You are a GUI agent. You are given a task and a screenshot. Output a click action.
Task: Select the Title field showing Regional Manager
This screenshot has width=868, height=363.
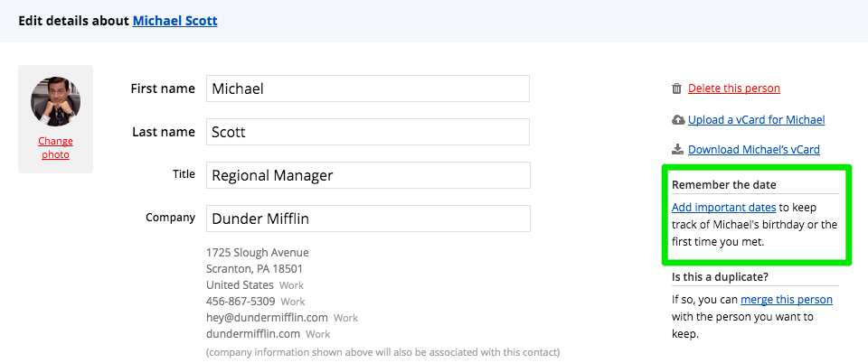367,175
